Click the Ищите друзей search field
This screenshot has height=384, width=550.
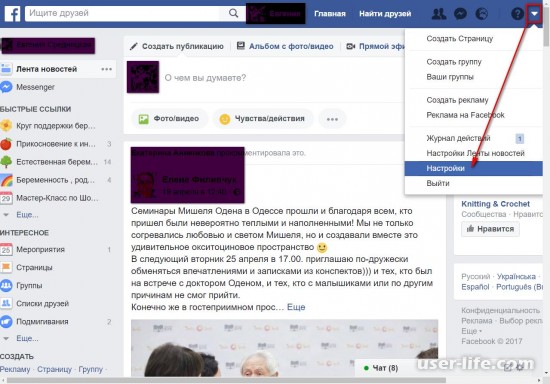tap(123, 13)
